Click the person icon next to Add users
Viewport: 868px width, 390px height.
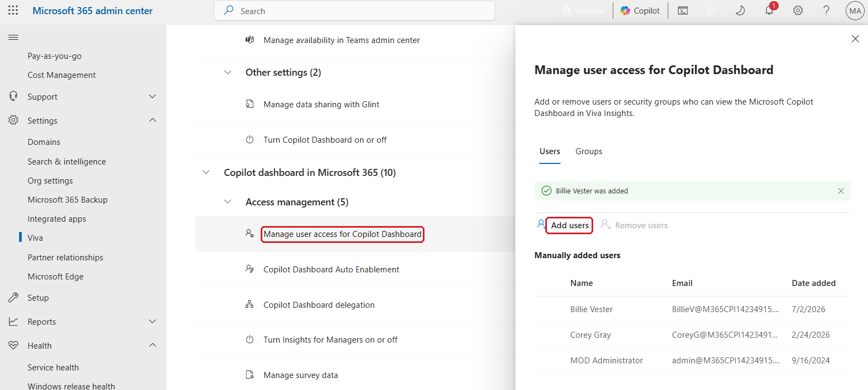click(x=541, y=224)
